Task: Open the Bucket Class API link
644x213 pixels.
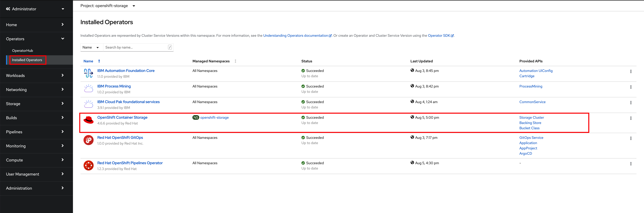Action: click(x=529, y=128)
